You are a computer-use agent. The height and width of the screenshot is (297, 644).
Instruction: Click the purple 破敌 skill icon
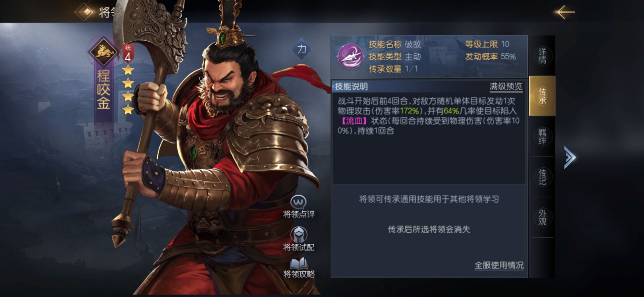pyautogui.click(x=350, y=56)
